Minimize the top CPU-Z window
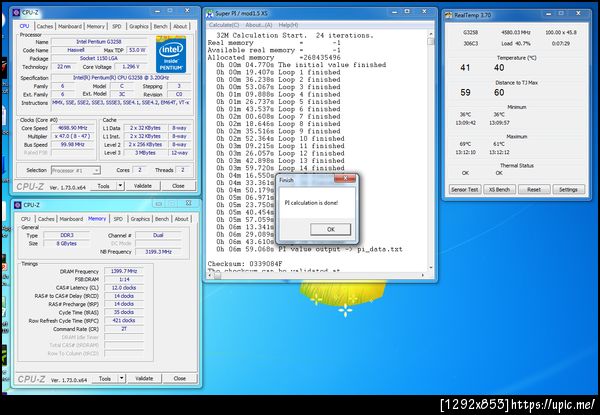Screen dimensions: 600x415 click(158, 11)
